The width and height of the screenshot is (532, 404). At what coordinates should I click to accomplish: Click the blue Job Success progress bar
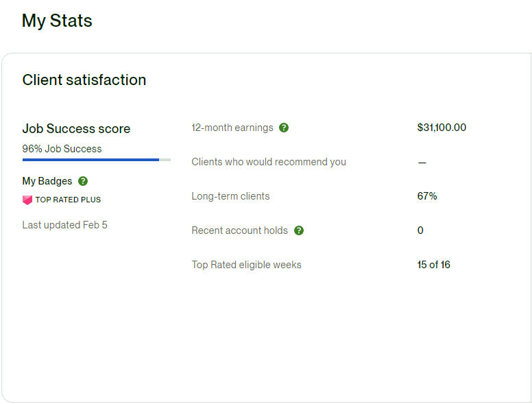90,160
